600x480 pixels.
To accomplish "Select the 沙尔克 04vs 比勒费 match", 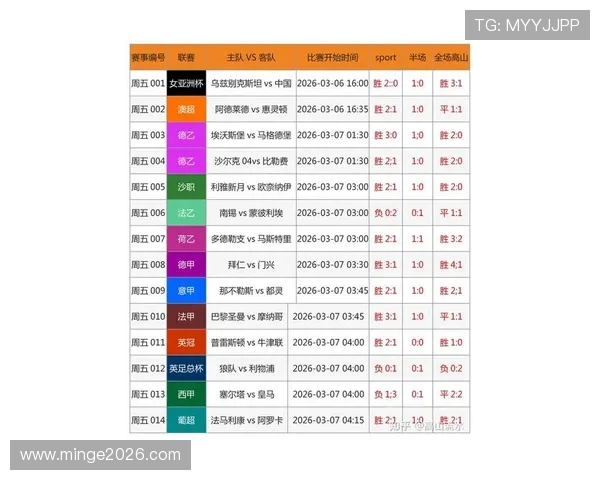I will (x=251, y=161).
